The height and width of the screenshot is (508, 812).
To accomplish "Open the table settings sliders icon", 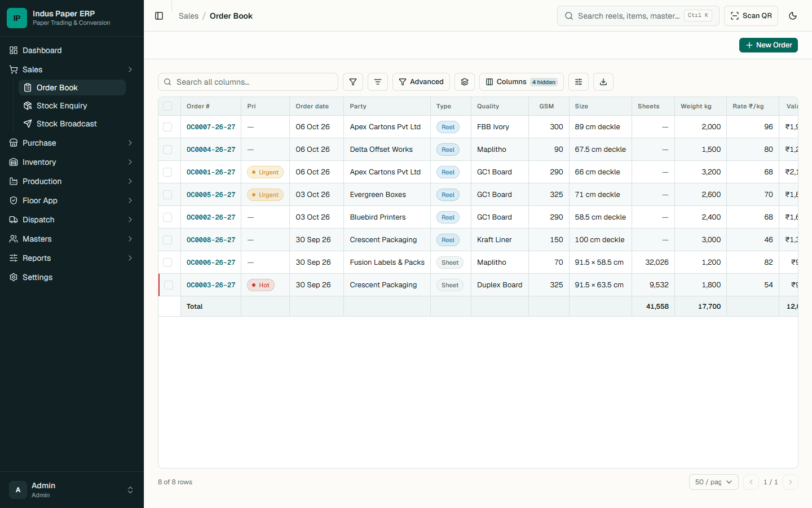I will pyautogui.click(x=579, y=82).
